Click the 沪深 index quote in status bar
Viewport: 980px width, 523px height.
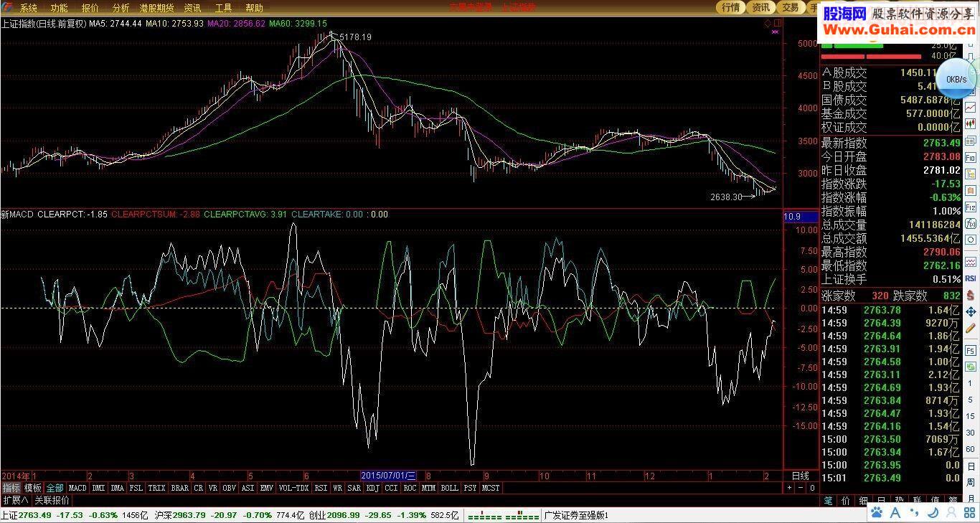tap(231, 515)
